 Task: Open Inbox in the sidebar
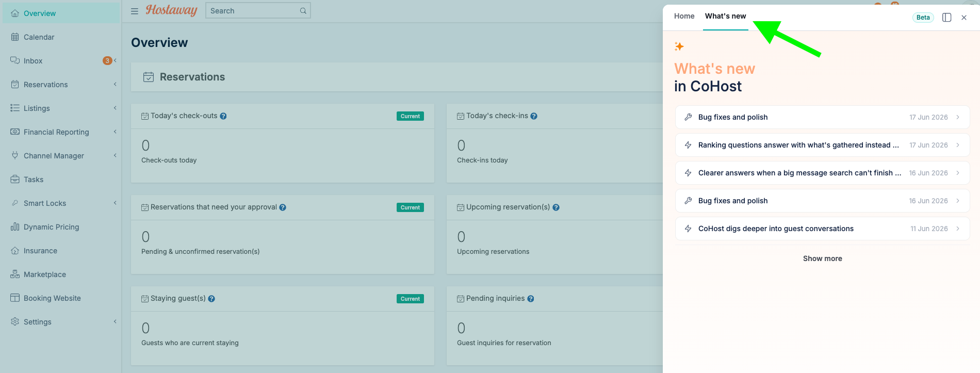point(61,61)
